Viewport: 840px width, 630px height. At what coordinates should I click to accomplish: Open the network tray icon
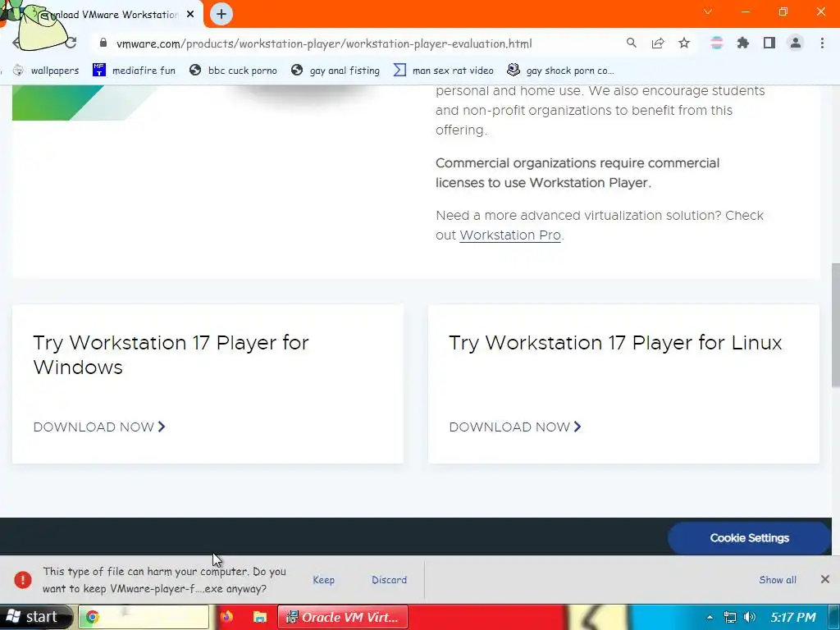click(x=729, y=617)
